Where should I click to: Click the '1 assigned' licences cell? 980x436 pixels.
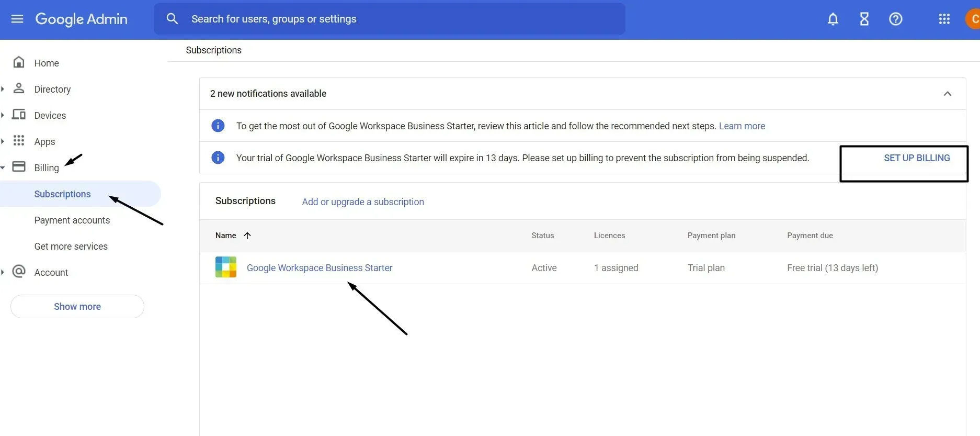pyautogui.click(x=616, y=268)
